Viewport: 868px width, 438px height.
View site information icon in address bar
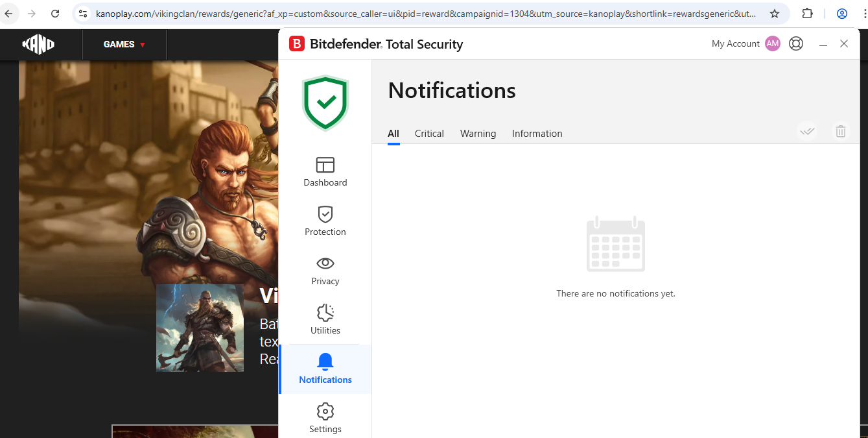82,14
